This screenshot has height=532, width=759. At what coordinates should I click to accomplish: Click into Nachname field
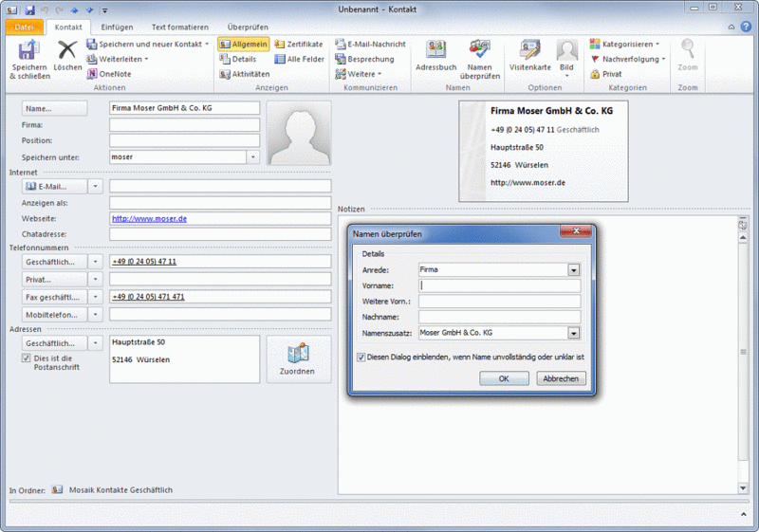[500, 318]
